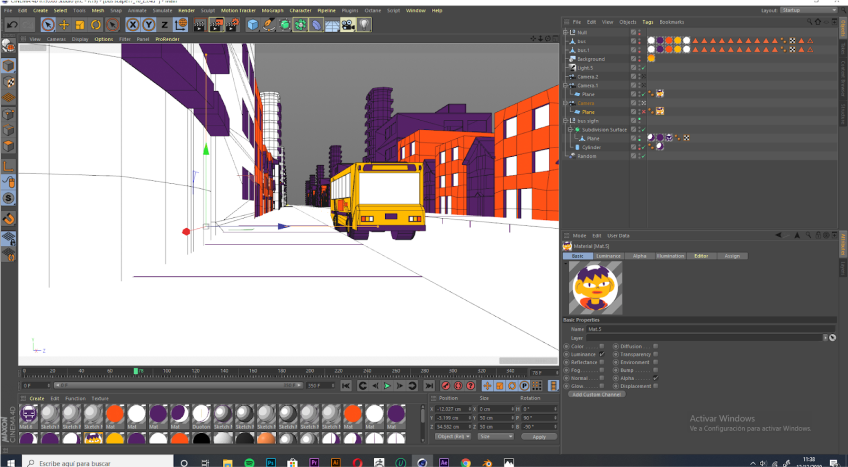
Task: Click the Spotify icon in the taskbar
Action: pos(247,463)
